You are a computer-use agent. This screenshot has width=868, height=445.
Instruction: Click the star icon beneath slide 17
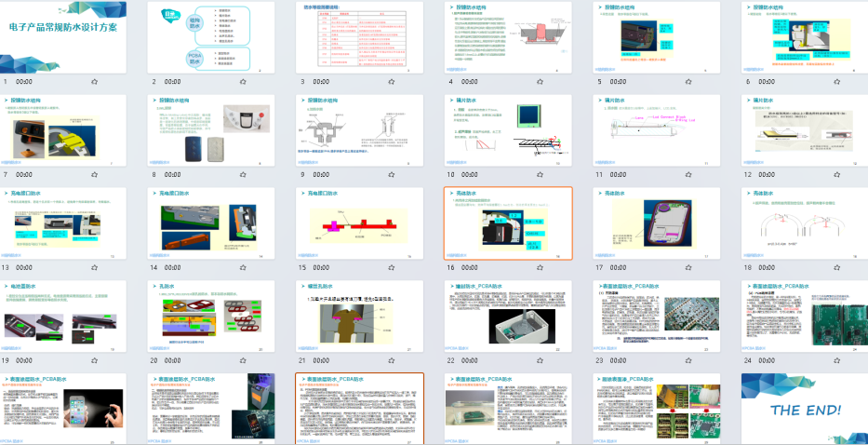pos(688,268)
